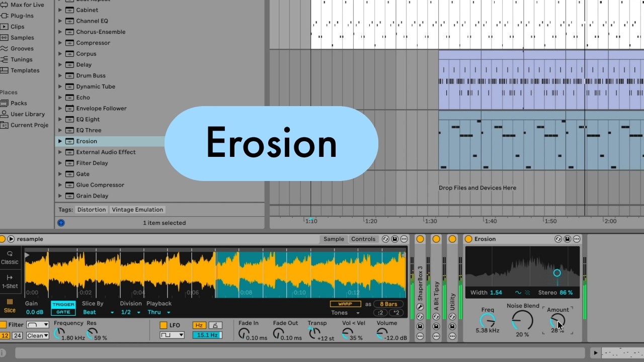Open the LFO waveform dropdown
This screenshot has height=362, width=644.
[172, 335]
